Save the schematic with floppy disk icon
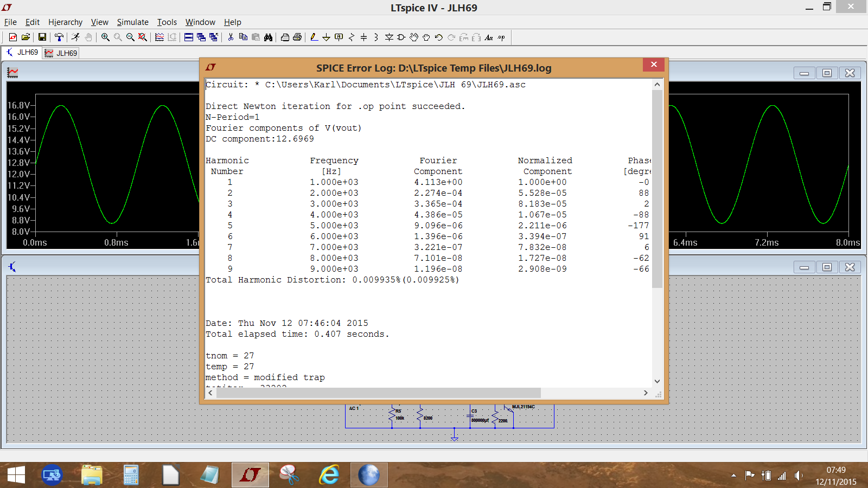This screenshot has height=488, width=868. (42, 37)
